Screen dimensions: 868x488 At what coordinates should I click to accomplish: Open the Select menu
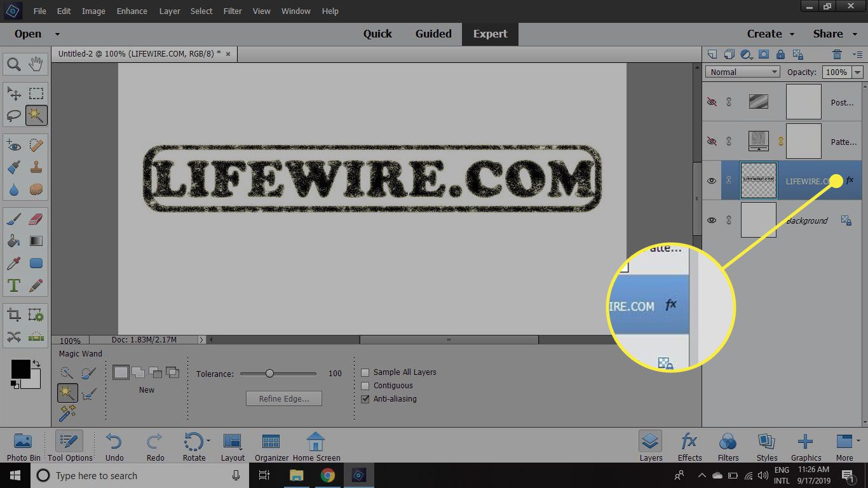(x=201, y=11)
